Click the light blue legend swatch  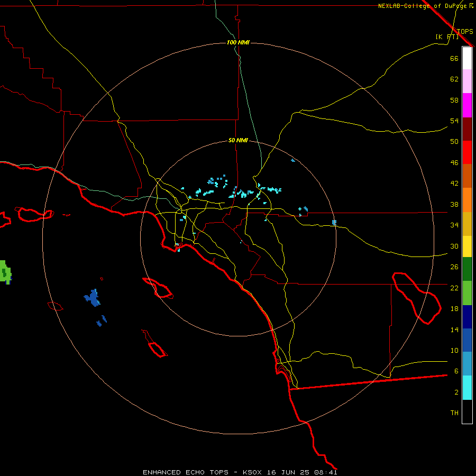pos(467,364)
